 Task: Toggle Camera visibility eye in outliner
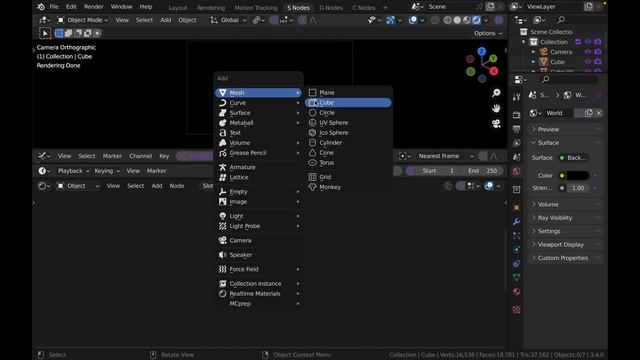click(x=588, y=52)
